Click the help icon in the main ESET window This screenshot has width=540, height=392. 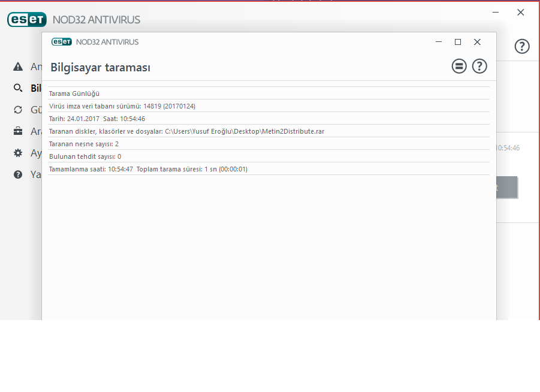[x=522, y=46]
